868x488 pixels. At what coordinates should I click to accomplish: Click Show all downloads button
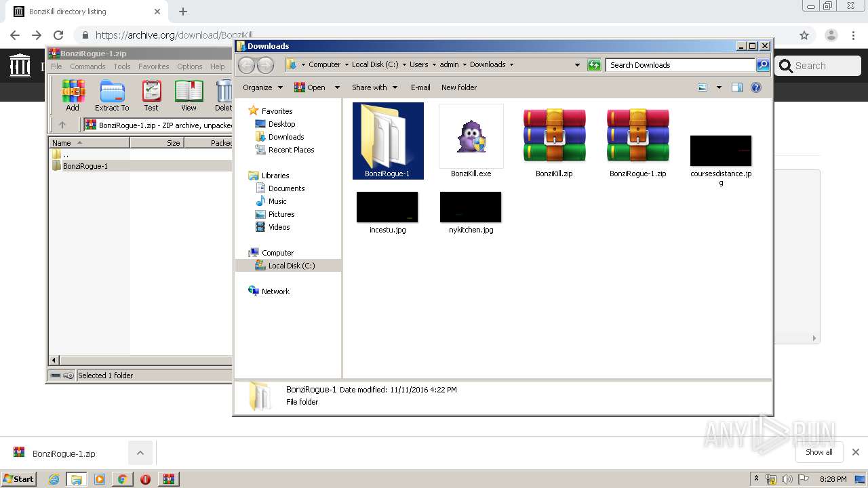(x=819, y=452)
